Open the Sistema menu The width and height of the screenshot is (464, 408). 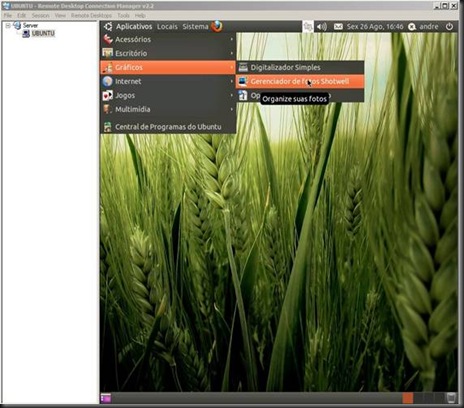point(195,26)
